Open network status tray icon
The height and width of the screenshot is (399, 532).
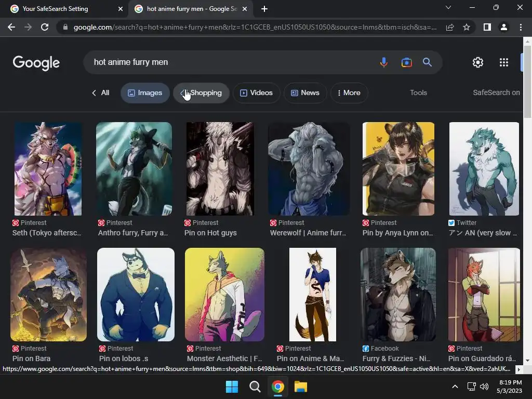[471, 387]
